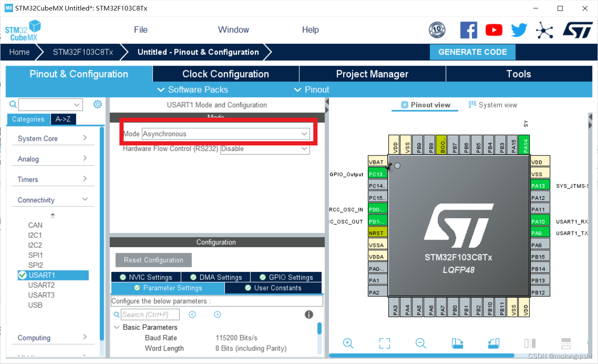Collapse the Basic Parameters group
Screen dimensions: 598x364
(x=117, y=327)
